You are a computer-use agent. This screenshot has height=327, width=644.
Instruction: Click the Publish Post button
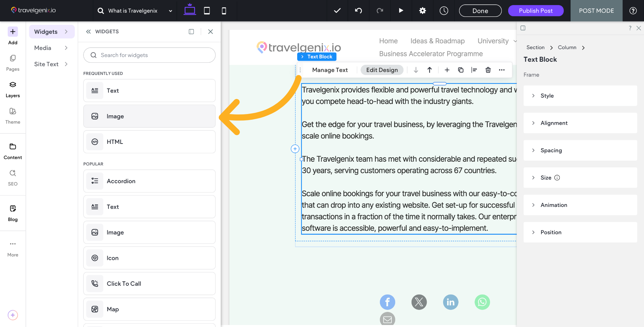point(535,10)
